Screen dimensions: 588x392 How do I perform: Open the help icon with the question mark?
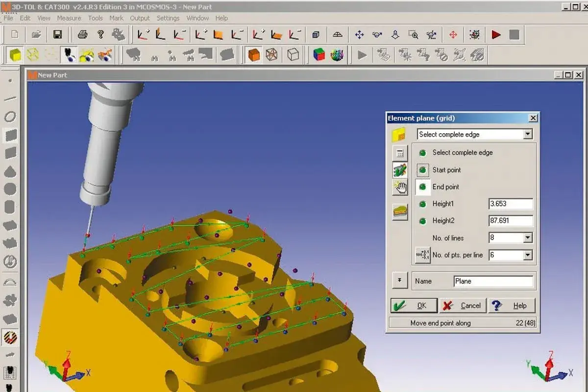coord(100,34)
